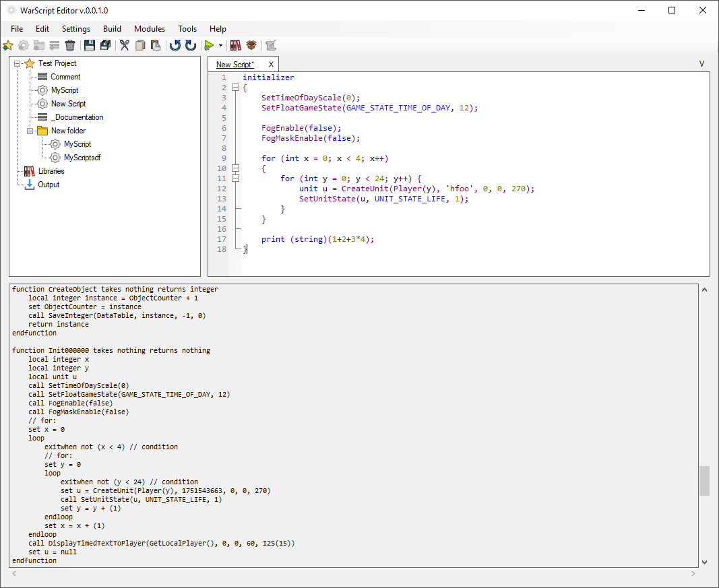The height and width of the screenshot is (588, 719).
Task: Select top-level MyScript in project tree
Action: (65, 90)
